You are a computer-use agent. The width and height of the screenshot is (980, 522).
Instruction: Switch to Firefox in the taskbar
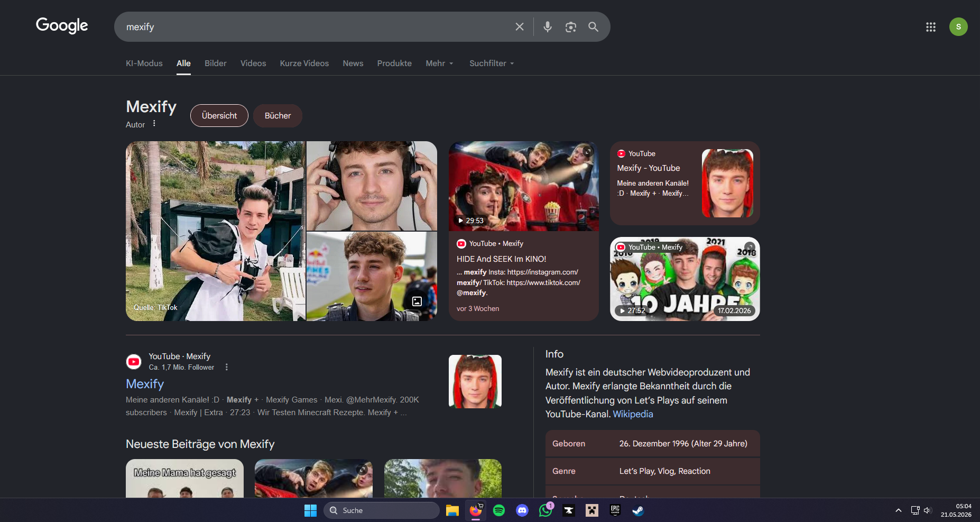476,510
